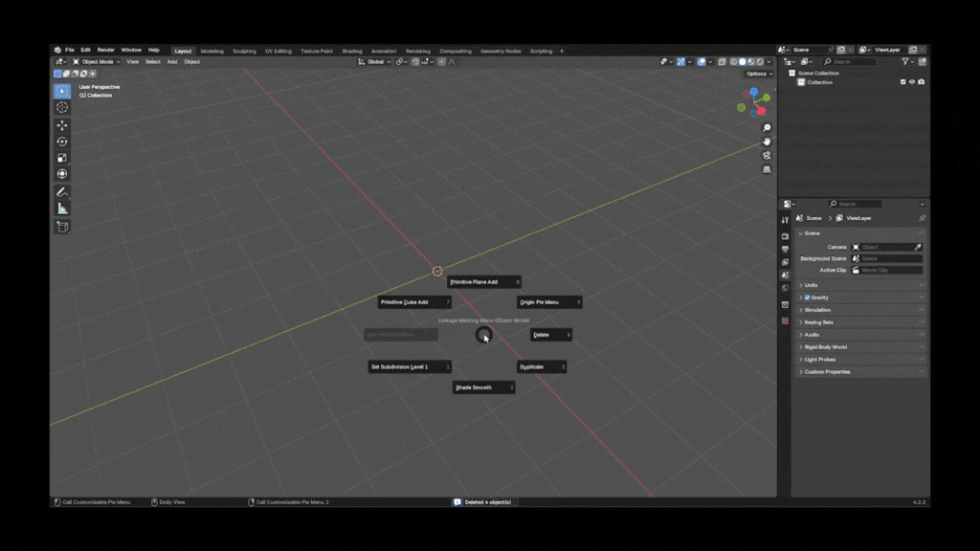Open the Render menu

[105, 50]
